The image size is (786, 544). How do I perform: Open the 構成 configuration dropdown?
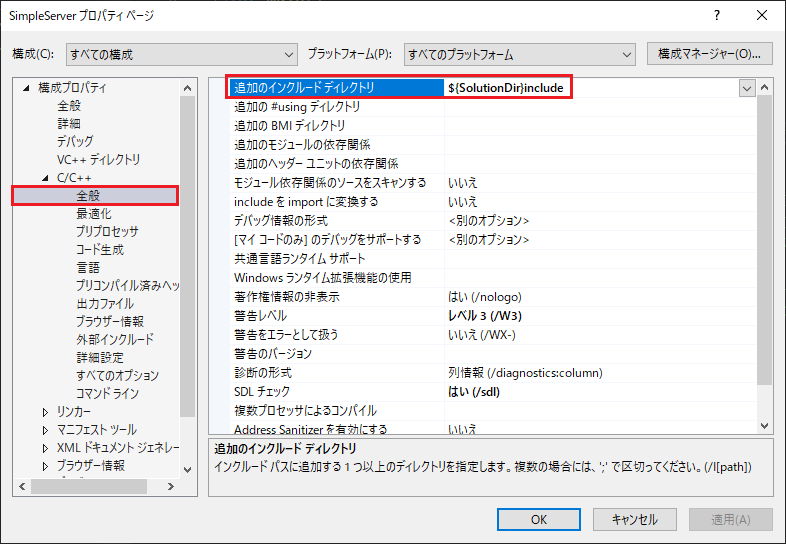coord(181,54)
